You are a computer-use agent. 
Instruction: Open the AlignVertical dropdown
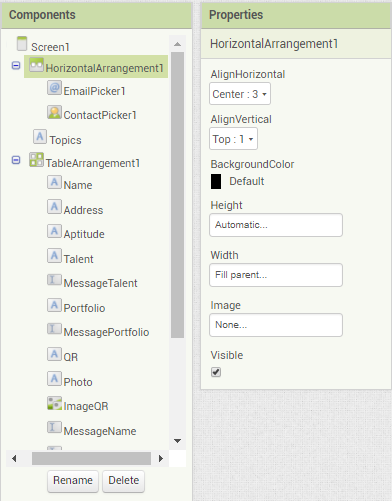coord(233,139)
